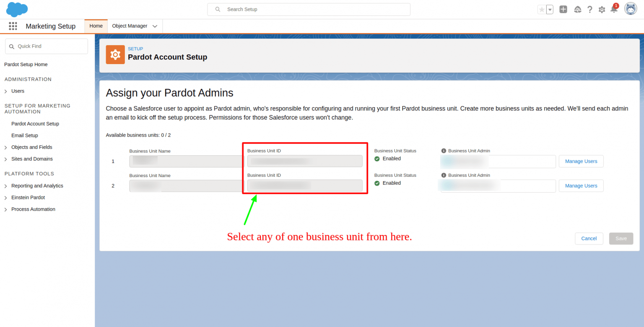The height and width of the screenshot is (327, 644).
Task: Focus the Search Setup field
Action: click(309, 9)
